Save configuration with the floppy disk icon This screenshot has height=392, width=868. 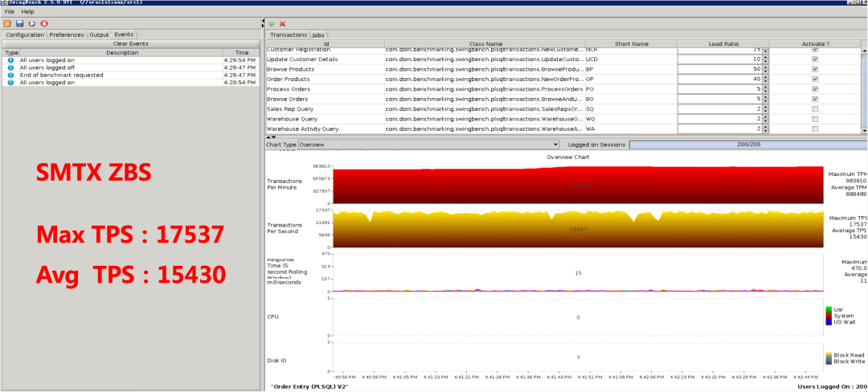19,24
